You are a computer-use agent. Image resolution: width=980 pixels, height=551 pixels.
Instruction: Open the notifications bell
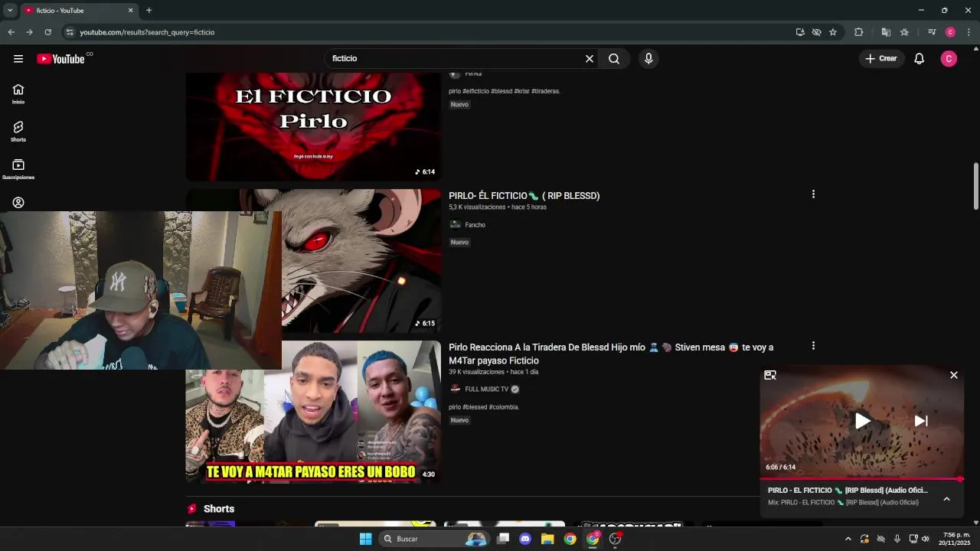pyautogui.click(x=920, y=59)
